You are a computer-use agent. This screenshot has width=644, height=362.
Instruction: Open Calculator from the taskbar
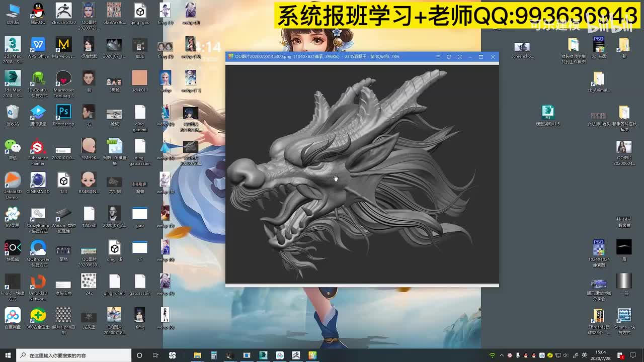(214, 355)
